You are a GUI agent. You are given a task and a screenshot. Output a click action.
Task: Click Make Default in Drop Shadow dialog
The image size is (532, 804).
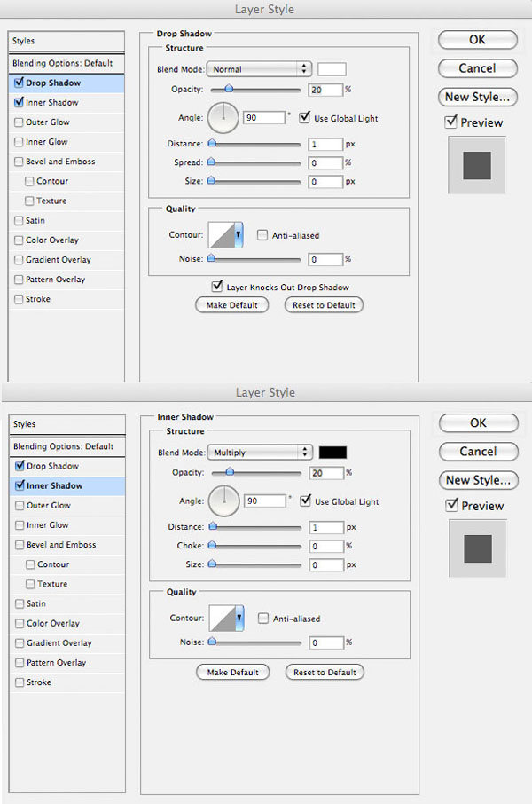pos(232,305)
